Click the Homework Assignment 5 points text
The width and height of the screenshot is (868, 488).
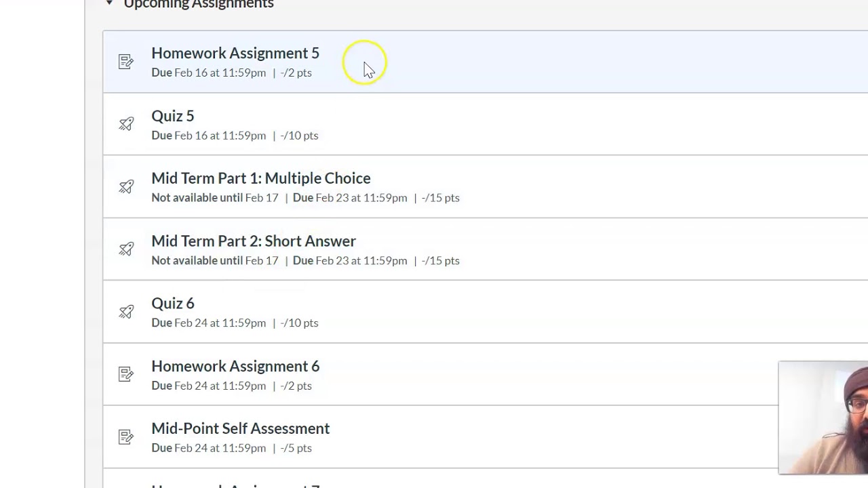point(296,73)
